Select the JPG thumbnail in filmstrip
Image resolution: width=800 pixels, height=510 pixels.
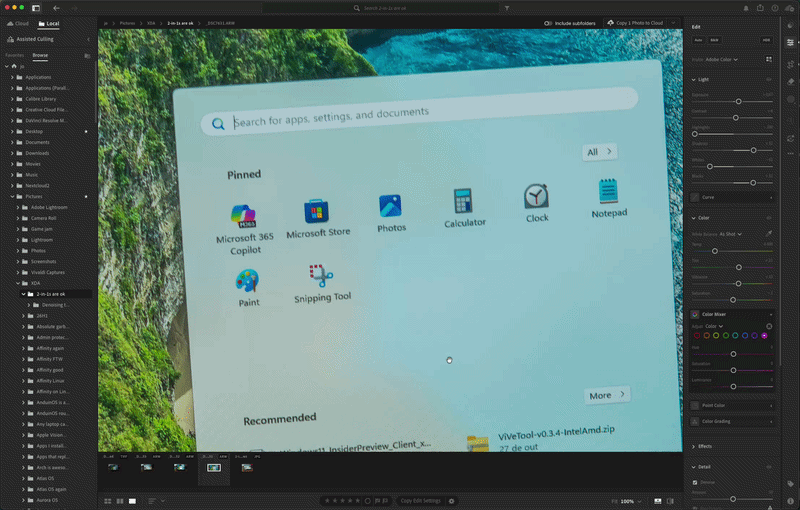[x=247, y=467]
